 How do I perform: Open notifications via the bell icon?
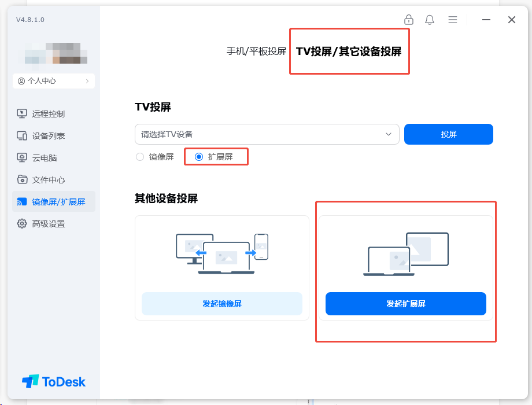point(429,19)
